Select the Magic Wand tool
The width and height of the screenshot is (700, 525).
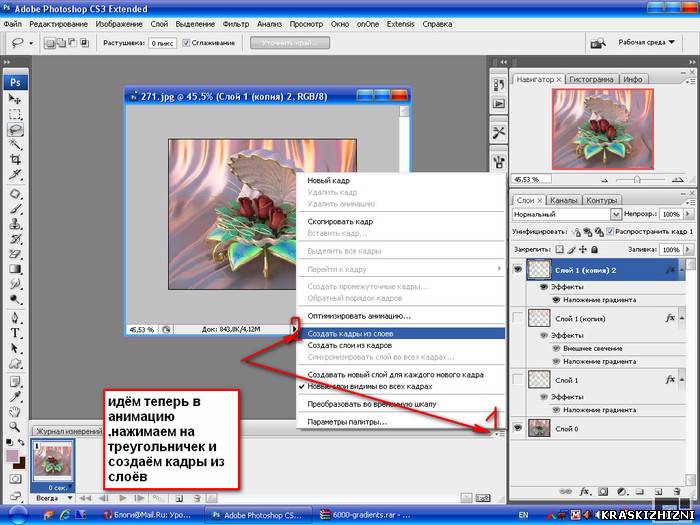15,144
